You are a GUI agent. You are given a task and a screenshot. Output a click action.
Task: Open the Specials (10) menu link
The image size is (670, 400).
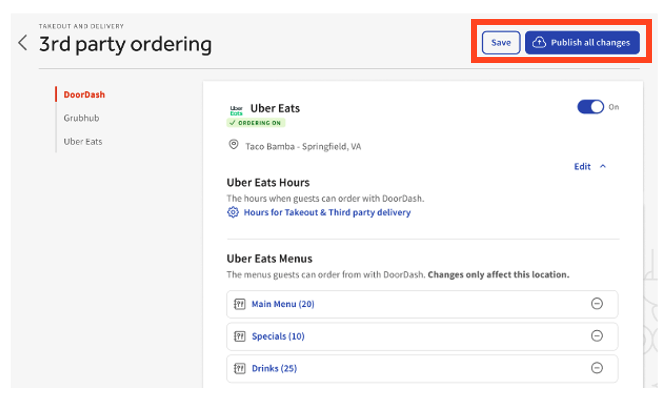278,336
